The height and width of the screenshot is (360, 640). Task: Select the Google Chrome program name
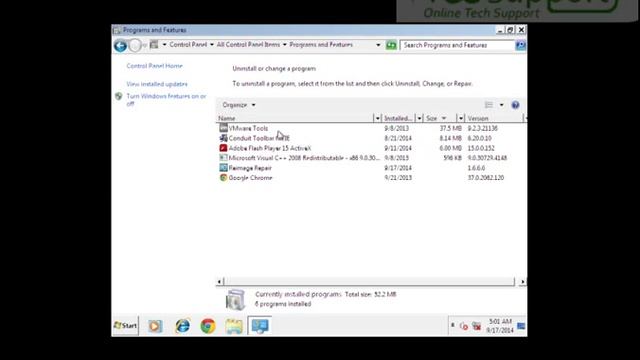click(250, 178)
